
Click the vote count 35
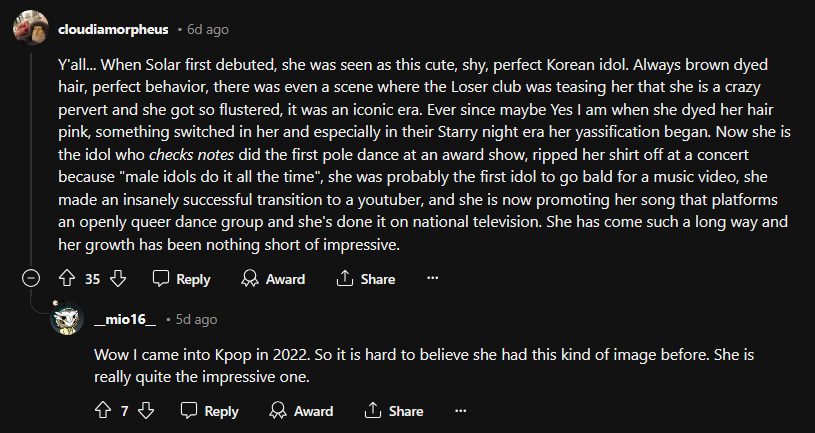click(93, 279)
